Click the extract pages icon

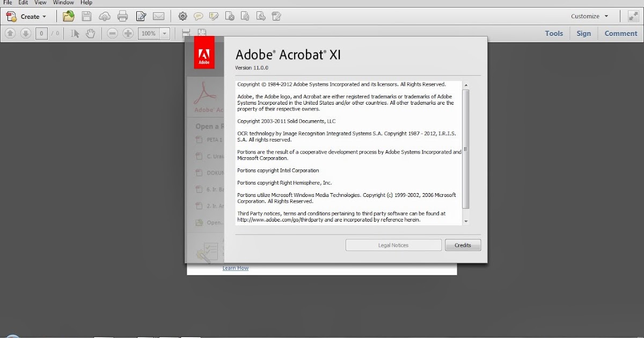coord(261,16)
